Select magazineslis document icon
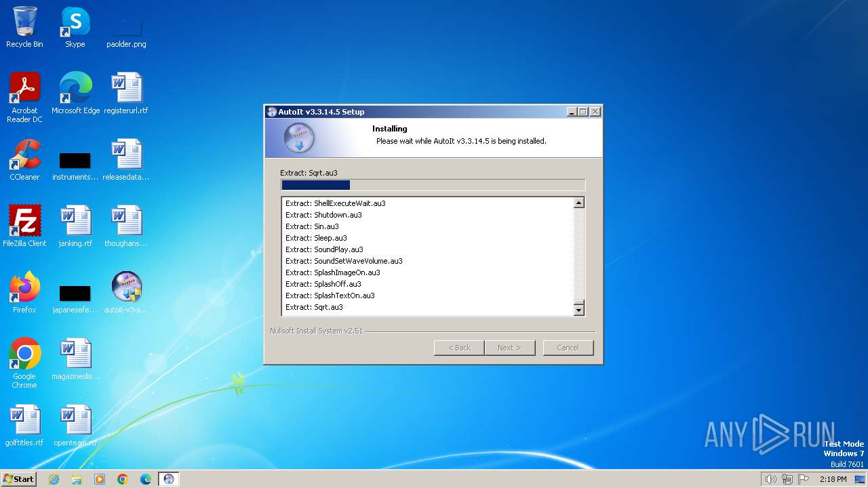This screenshot has height=488, width=868. pyautogui.click(x=75, y=359)
